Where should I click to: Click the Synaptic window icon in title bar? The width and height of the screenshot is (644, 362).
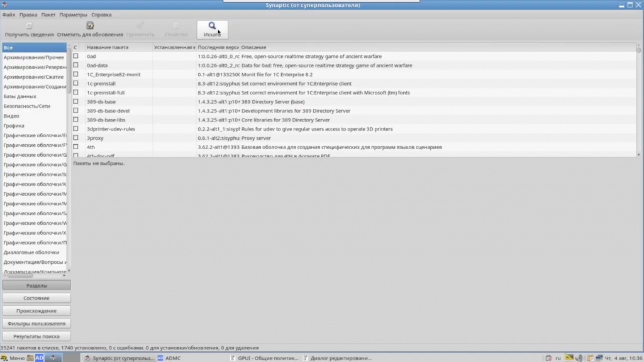click(x=4, y=4)
